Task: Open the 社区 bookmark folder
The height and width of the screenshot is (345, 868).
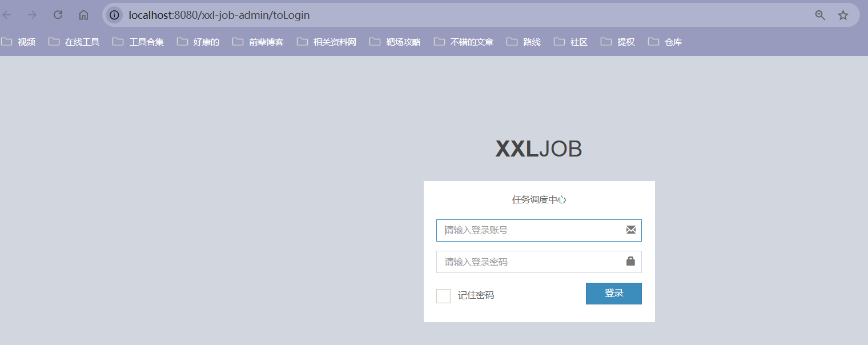Action: click(570, 42)
